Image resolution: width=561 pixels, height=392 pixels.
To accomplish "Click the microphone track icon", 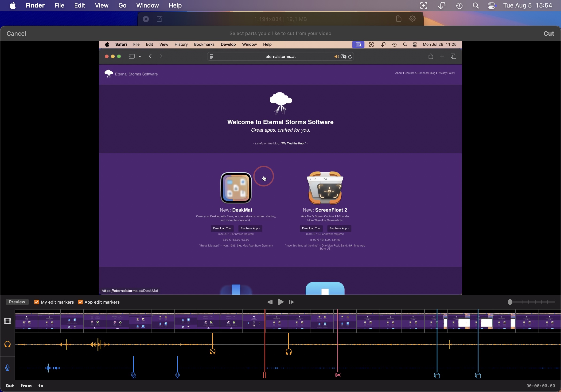I will 7,368.
